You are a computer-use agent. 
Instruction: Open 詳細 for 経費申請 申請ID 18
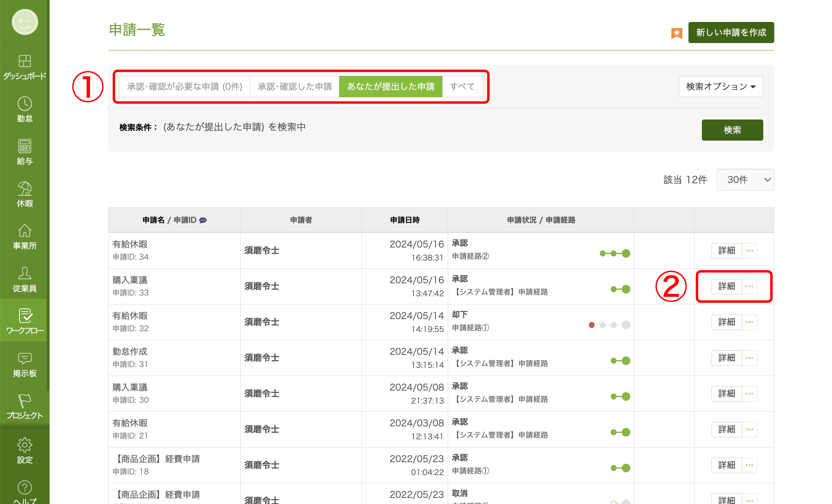pos(727,465)
